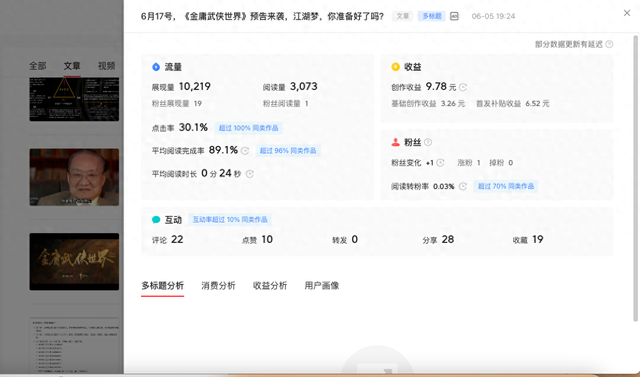Open the 用户画像 tab
This screenshot has width=640, height=377.
click(322, 286)
